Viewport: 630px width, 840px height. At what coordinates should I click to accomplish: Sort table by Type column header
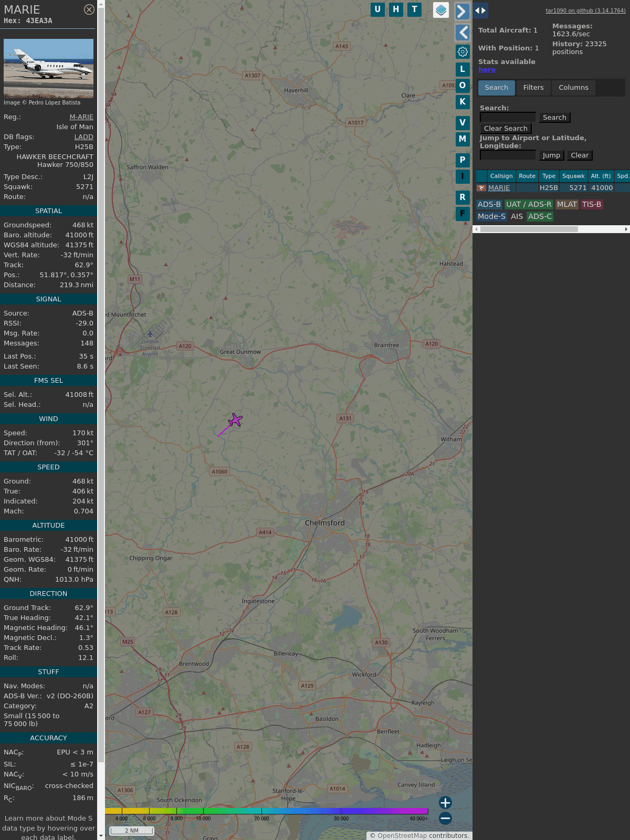(549, 176)
